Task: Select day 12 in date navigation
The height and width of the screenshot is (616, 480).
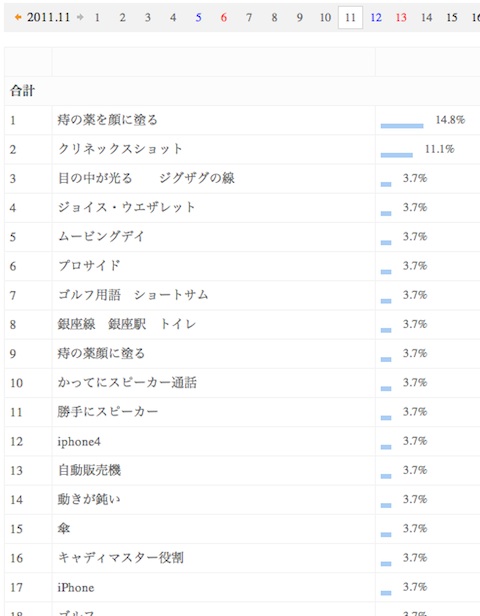Action: coord(376,18)
